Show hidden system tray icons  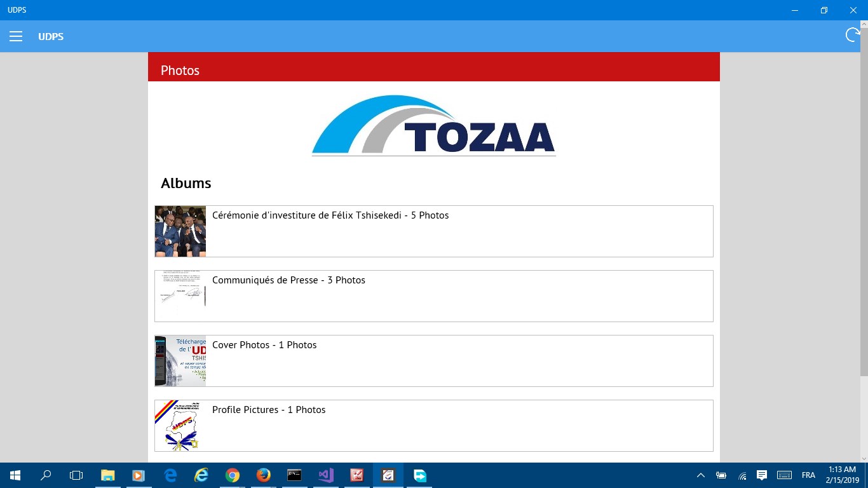coord(701,475)
